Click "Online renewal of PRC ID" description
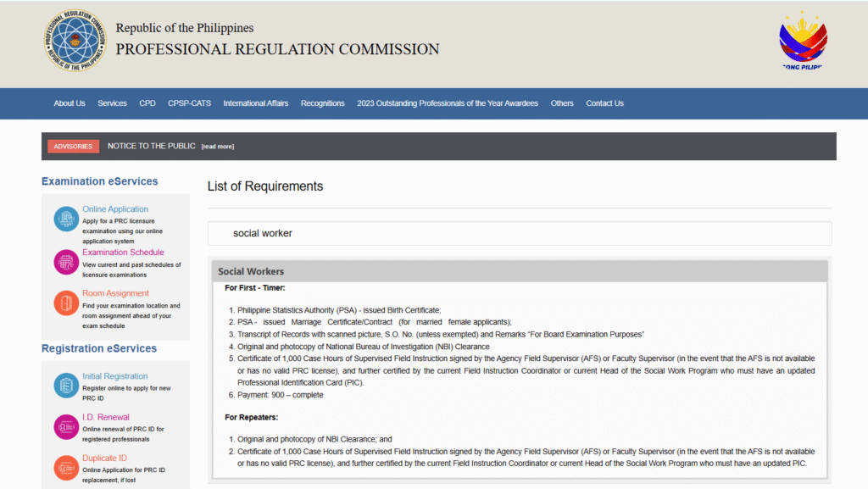The image size is (868, 489). click(123, 434)
